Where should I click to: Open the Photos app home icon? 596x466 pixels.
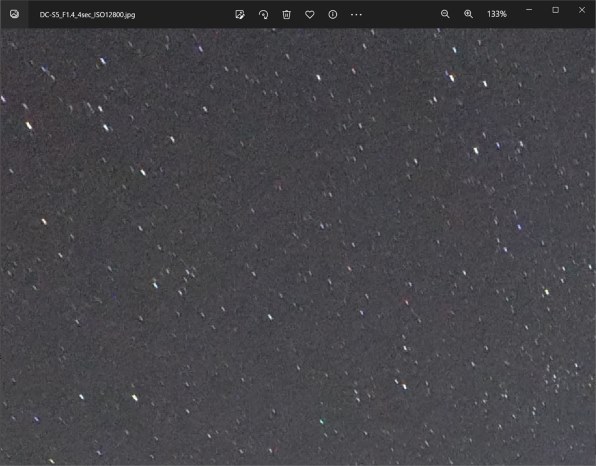tap(14, 14)
